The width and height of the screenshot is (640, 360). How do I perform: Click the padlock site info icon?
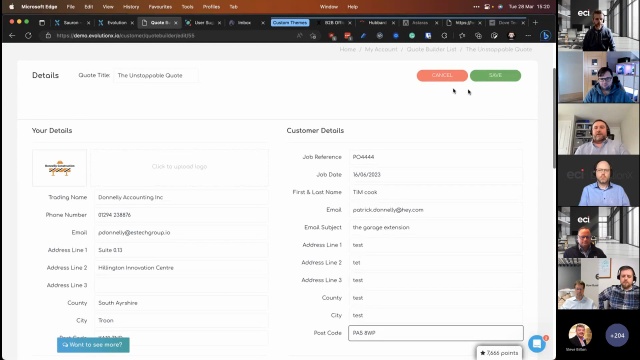48,36
